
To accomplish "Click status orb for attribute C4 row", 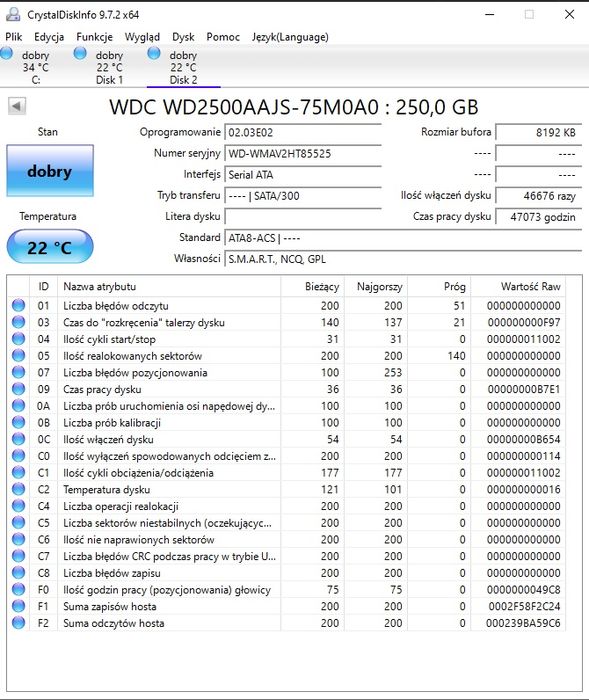I will [18, 506].
